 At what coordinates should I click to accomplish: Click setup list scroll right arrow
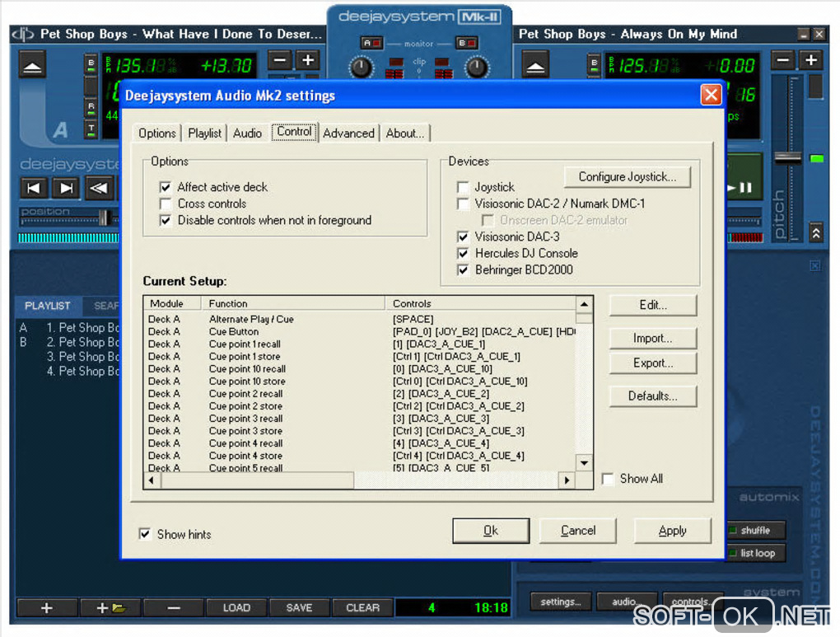(x=567, y=480)
